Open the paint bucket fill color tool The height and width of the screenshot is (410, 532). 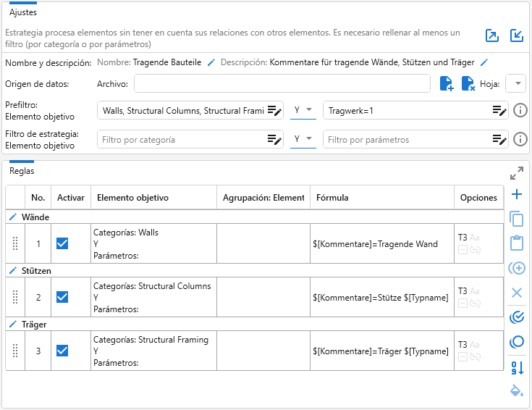[x=517, y=390]
